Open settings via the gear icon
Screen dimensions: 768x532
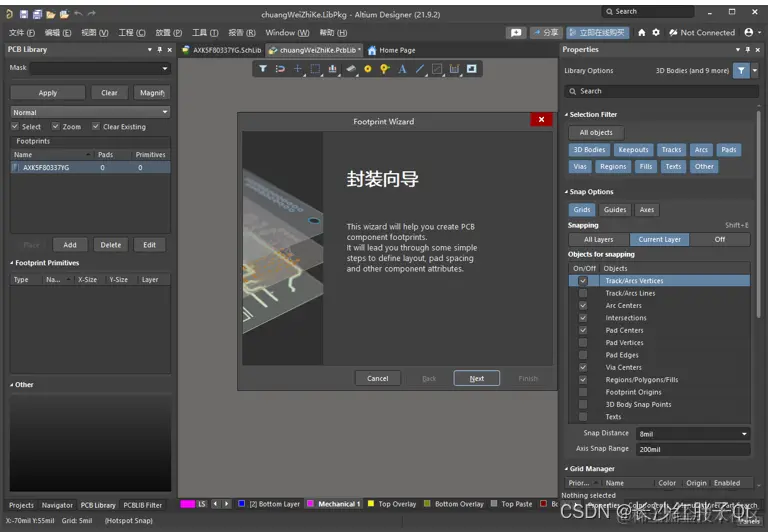656,32
